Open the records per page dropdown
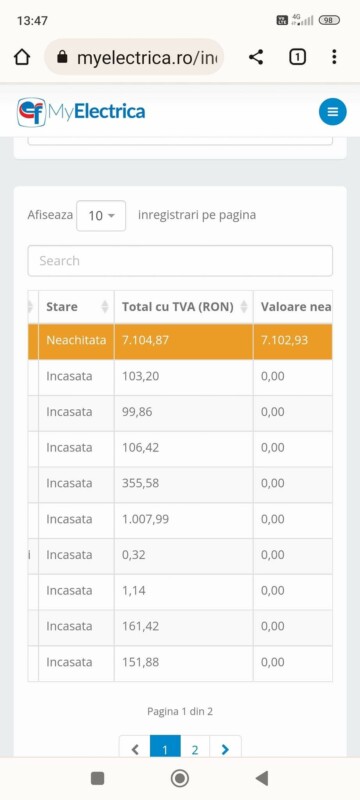 tap(101, 216)
